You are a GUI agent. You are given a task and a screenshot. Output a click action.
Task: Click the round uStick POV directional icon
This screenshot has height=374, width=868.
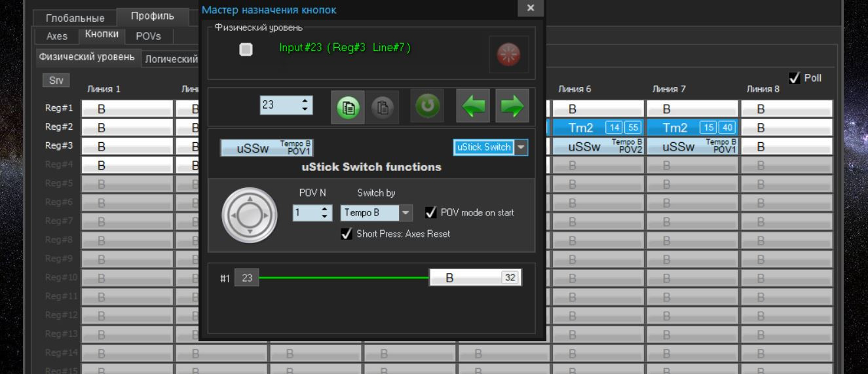point(245,214)
